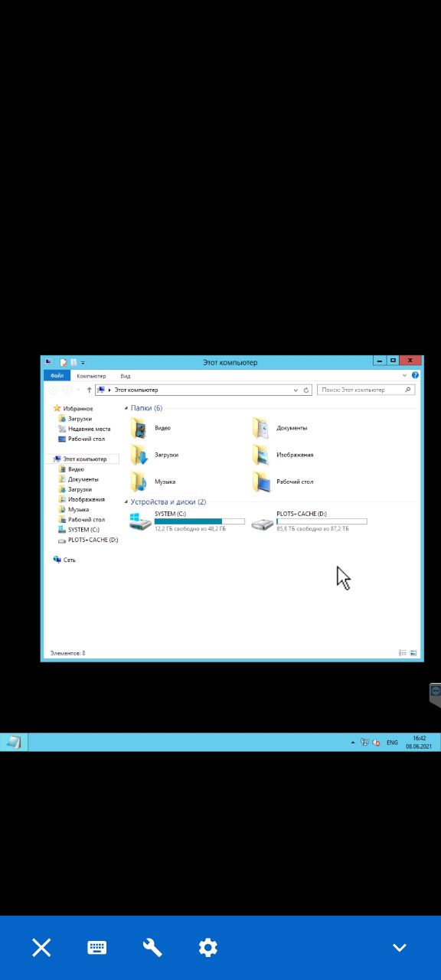Select the Музыка folder icon
The image size is (441, 980).
click(139, 482)
